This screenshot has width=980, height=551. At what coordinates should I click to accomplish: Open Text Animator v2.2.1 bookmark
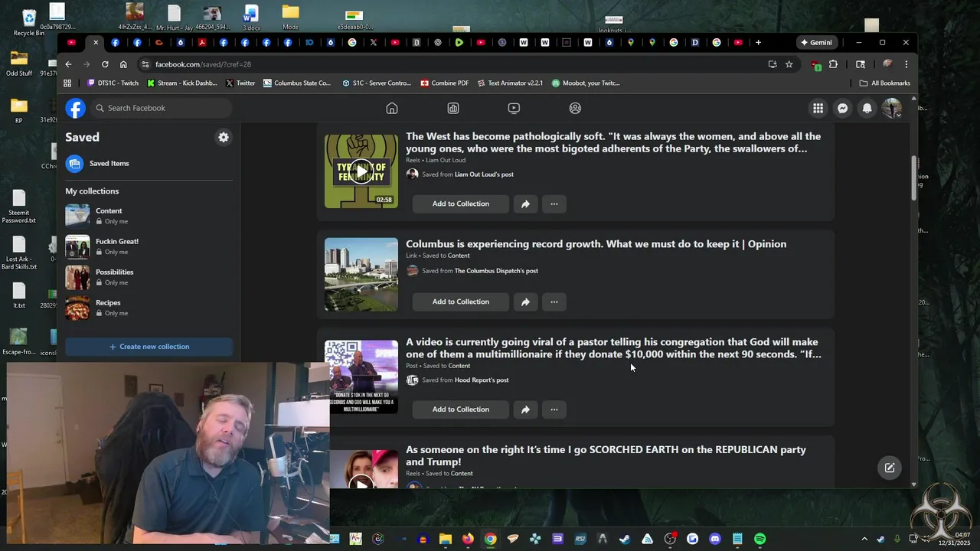pyautogui.click(x=510, y=83)
